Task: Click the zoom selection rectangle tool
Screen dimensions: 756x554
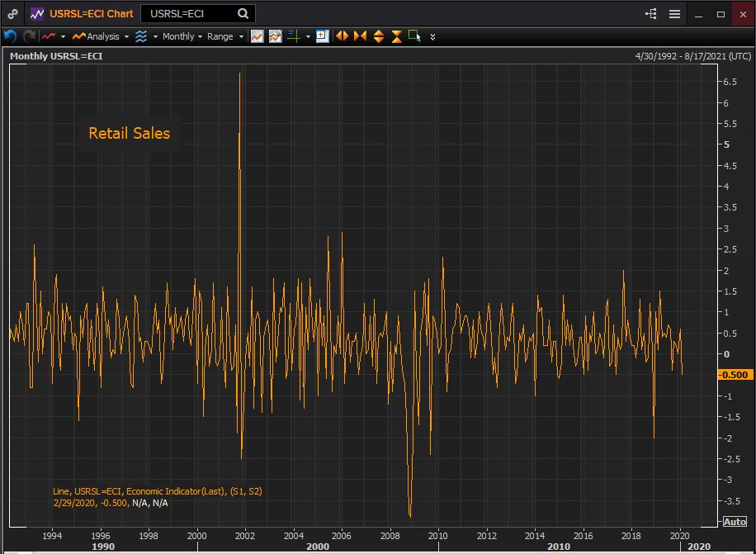Action: [414, 36]
